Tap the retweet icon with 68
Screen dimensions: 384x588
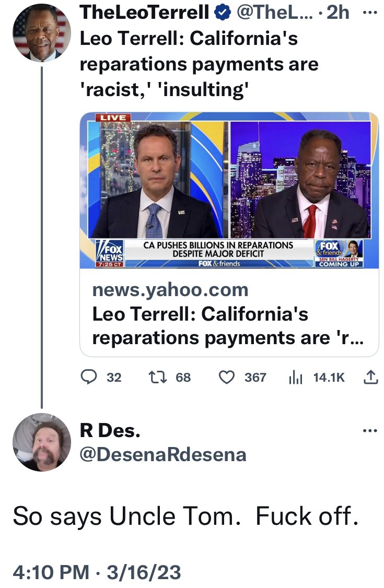click(x=157, y=377)
